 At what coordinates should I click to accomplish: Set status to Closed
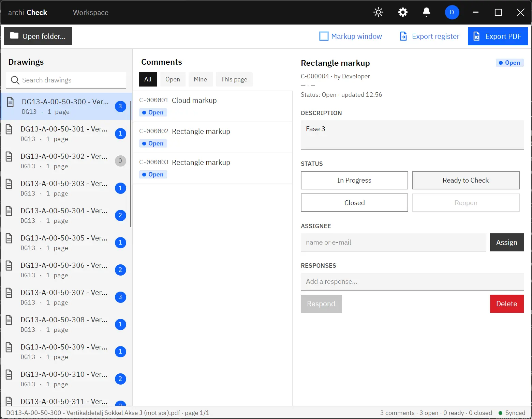point(354,203)
